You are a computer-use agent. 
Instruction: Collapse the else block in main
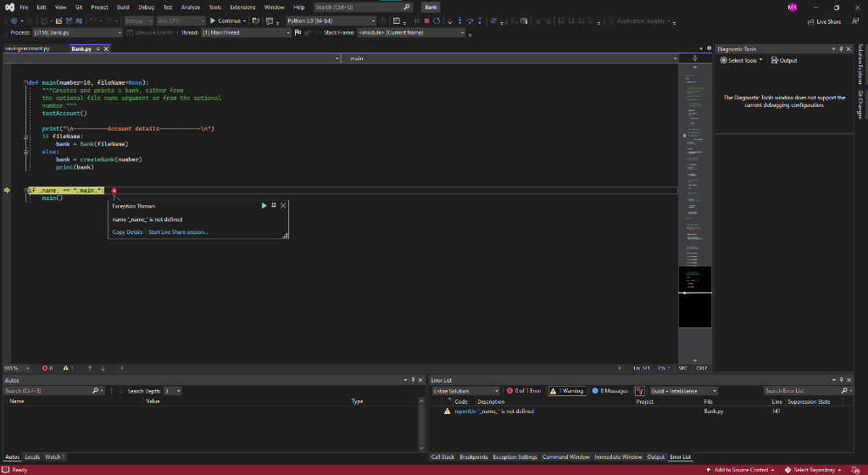click(x=25, y=152)
